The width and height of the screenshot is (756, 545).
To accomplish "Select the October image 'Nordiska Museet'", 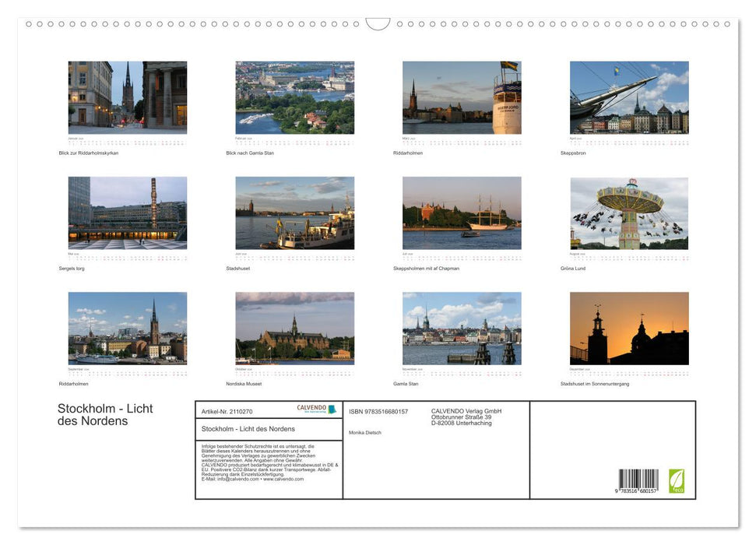I will pos(294,328).
